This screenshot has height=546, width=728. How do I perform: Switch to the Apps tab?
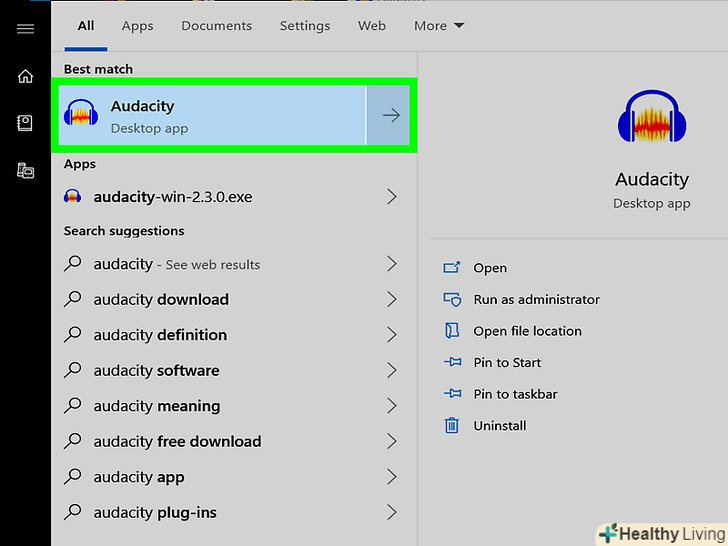137,26
